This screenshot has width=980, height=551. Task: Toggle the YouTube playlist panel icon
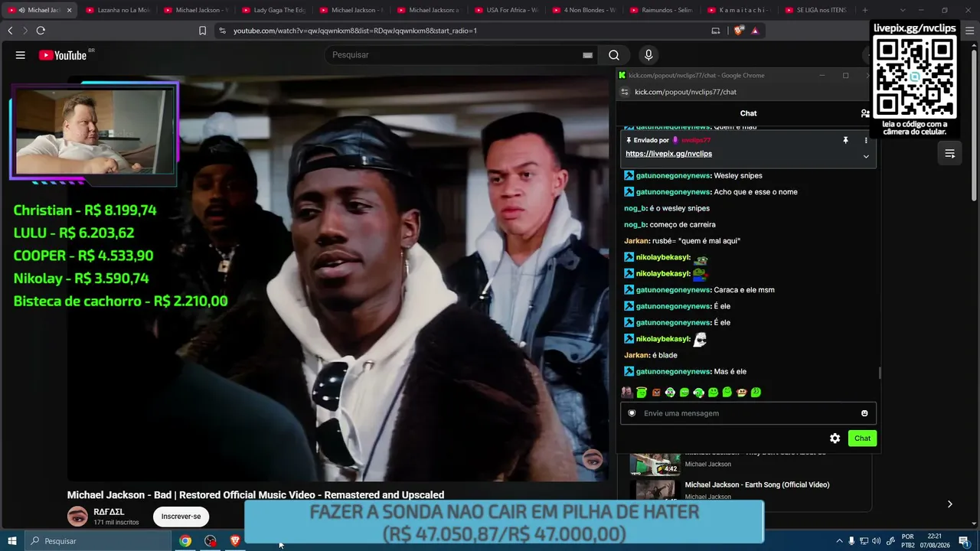pyautogui.click(x=949, y=154)
